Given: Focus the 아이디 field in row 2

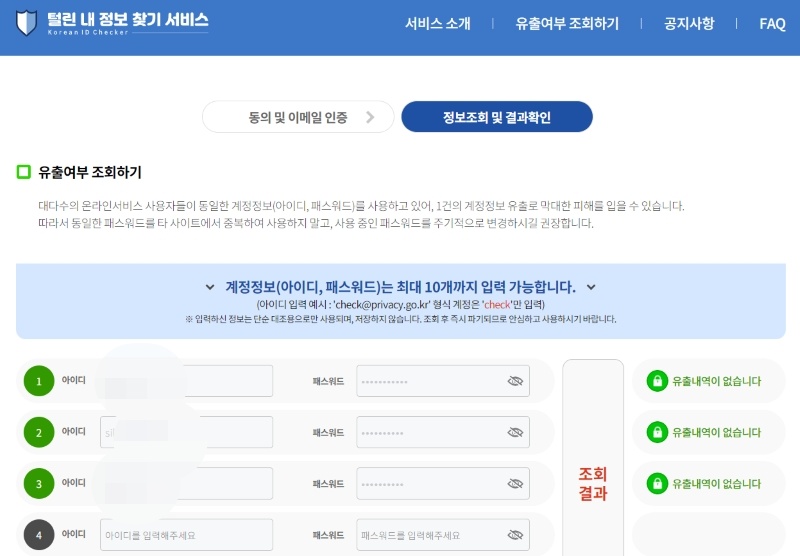Looking at the screenshot, I should (x=187, y=432).
